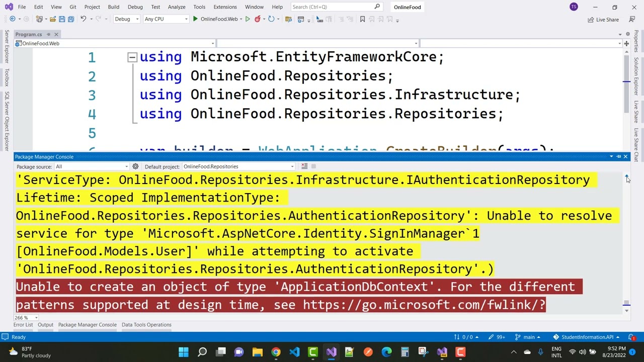Image resolution: width=644 pixels, height=362 pixels.
Task: Click the 99+ pending changes indicator
Action: [x=497, y=337]
